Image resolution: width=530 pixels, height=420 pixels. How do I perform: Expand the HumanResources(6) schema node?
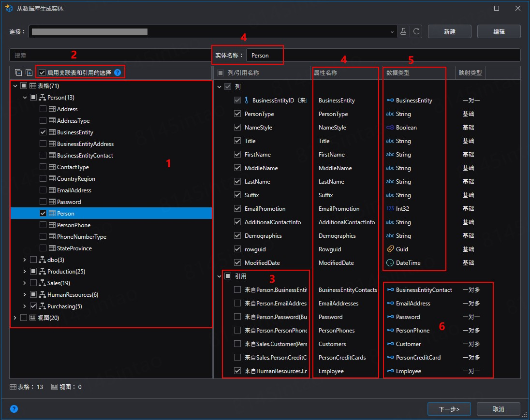25,295
